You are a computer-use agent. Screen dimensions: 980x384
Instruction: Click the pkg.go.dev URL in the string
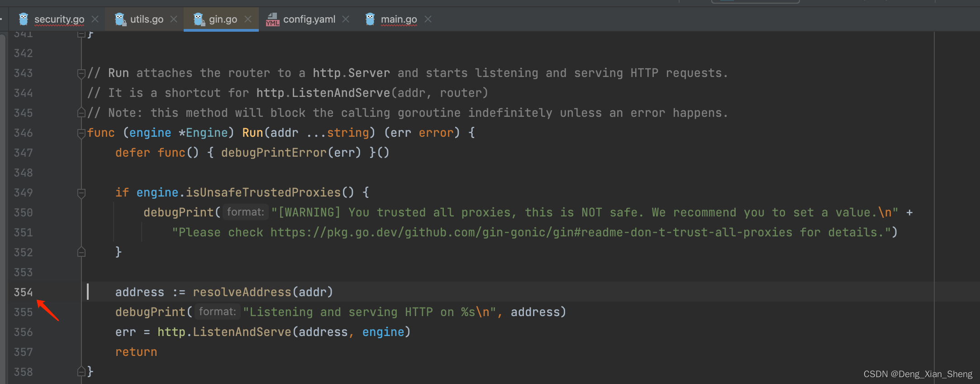click(x=531, y=232)
